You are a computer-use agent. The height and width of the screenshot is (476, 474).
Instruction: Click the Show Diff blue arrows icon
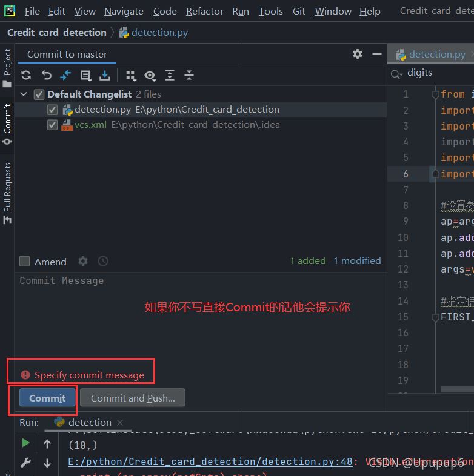[x=65, y=75]
